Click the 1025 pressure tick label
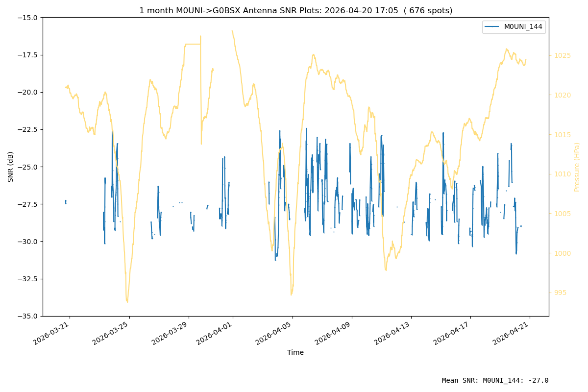The width and height of the screenshot is (588, 392). [563, 55]
